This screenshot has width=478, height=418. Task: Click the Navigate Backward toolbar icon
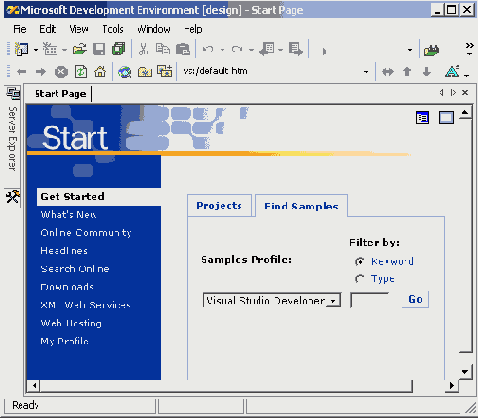267,49
